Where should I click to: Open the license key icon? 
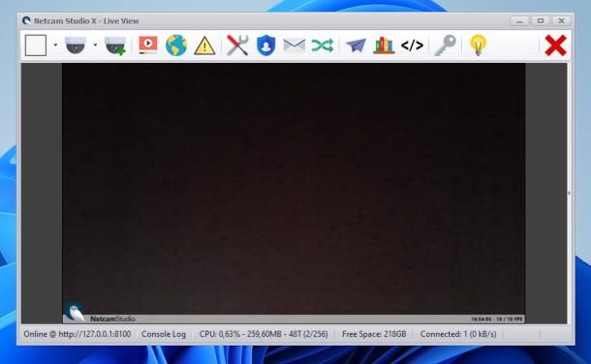[445, 45]
